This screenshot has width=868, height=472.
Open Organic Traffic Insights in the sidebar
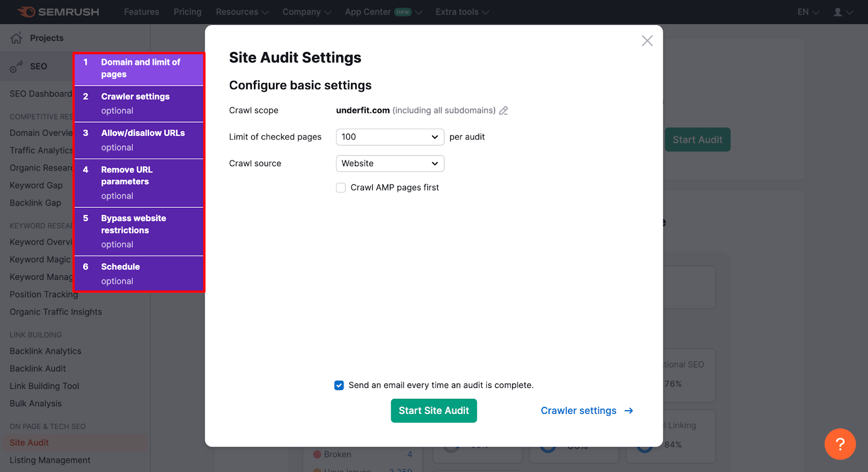[x=56, y=312]
